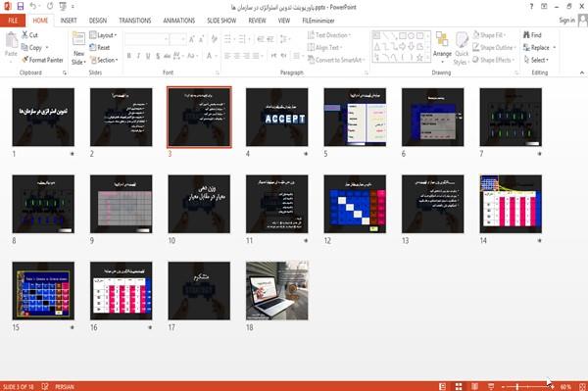Expand the Replace dropdown arrow
The image size is (588, 391).
click(x=555, y=48)
